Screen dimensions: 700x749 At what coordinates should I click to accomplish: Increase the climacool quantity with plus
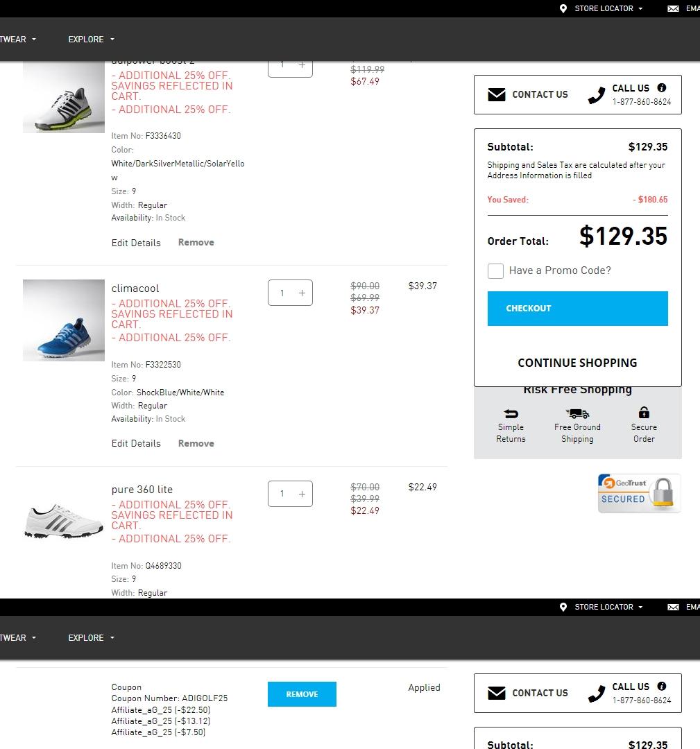[302, 293]
